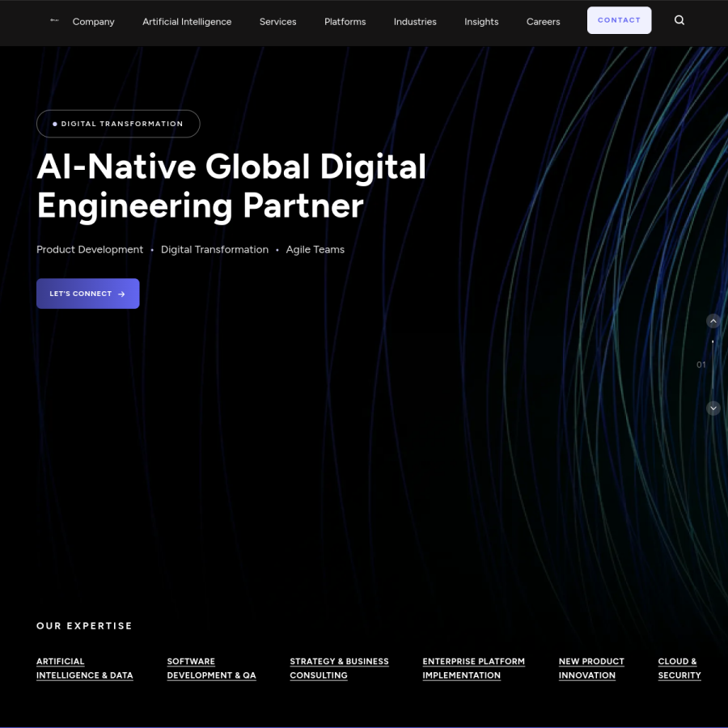Click the OUR EXPERTISE heading
The image size is (728, 728).
click(84, 626)
